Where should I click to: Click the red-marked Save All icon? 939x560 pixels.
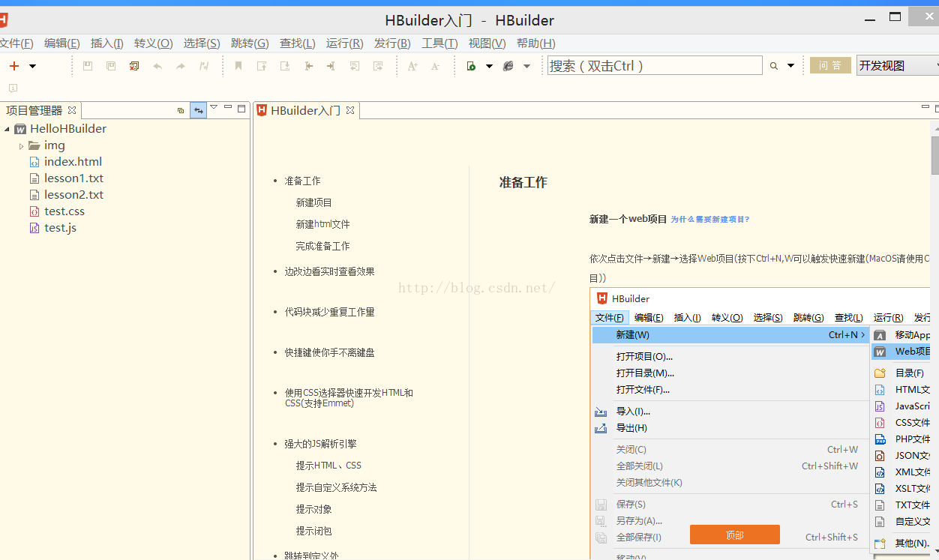(134, 66)
